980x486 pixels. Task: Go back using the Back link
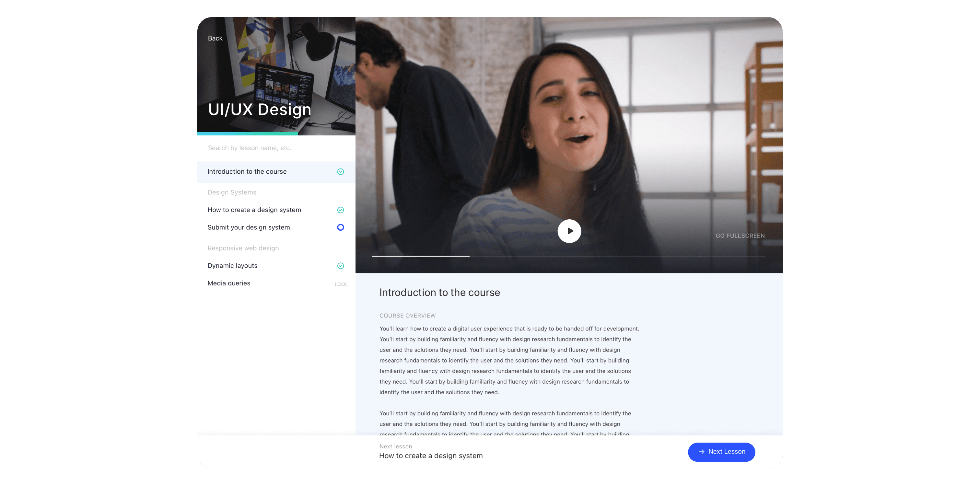[215, 39]
